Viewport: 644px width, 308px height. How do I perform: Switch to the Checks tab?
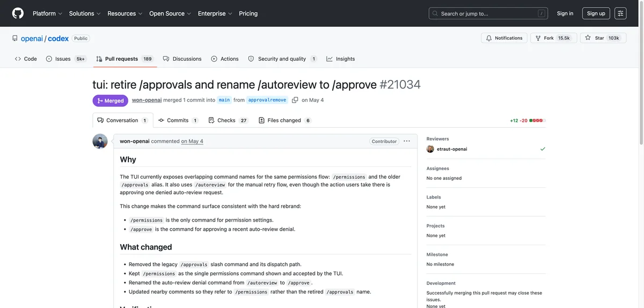coord(228,120)
